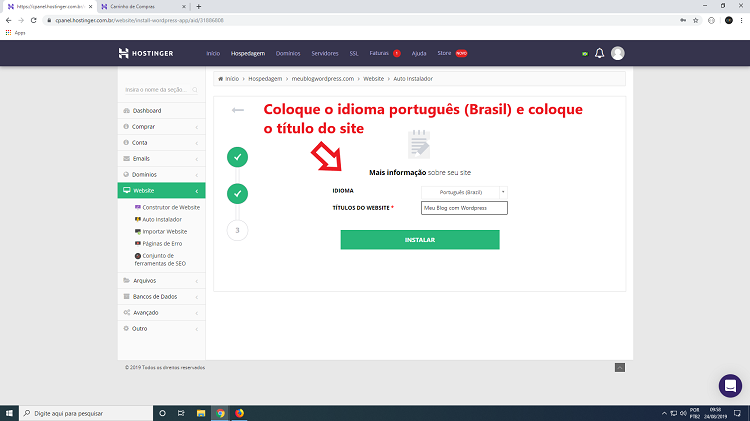Open Auto Instalador in the sidebar
750x421 pixels.
coord(162,220)
